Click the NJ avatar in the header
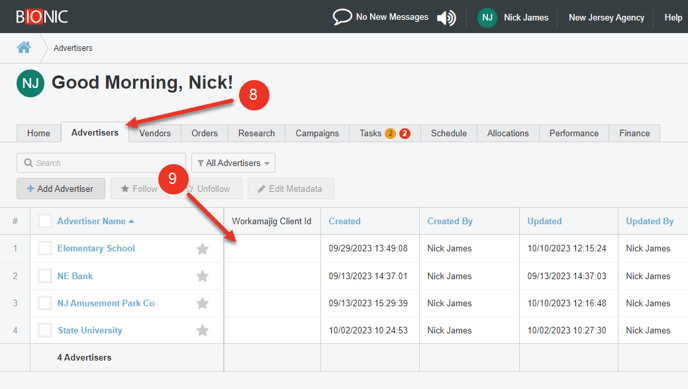The height and width of the screenshot is (389, 688). point(487,18)
